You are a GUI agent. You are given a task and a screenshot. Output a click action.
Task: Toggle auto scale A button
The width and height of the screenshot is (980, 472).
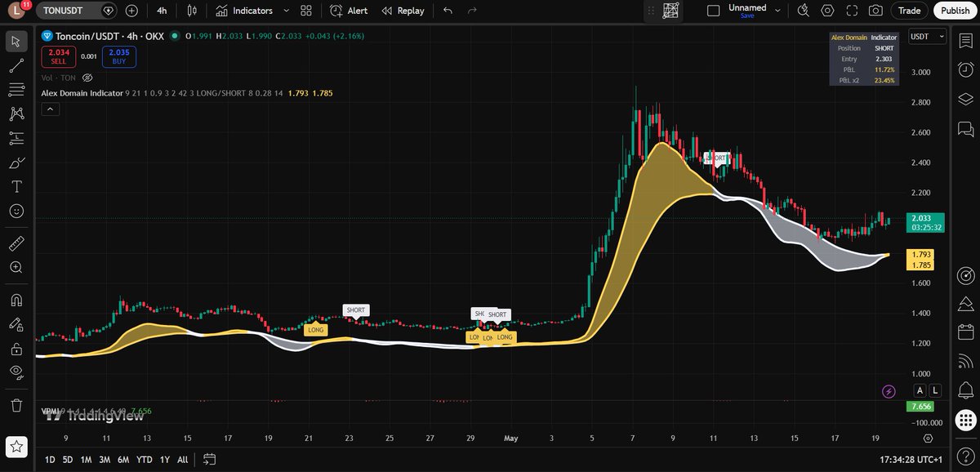click(920, 391)
